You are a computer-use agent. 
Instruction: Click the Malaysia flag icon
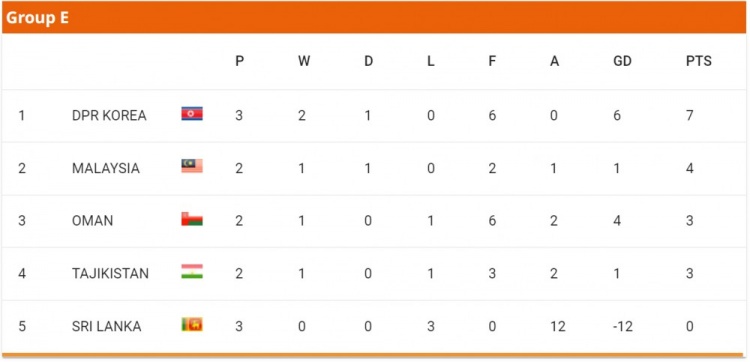pyautogui.click(x=192, y=166)
